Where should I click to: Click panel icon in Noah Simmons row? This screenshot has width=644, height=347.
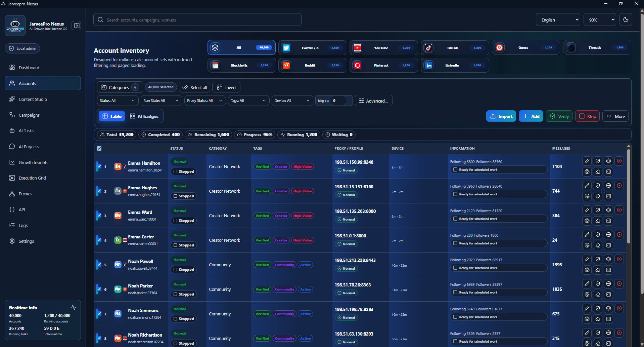click(608, 319)
